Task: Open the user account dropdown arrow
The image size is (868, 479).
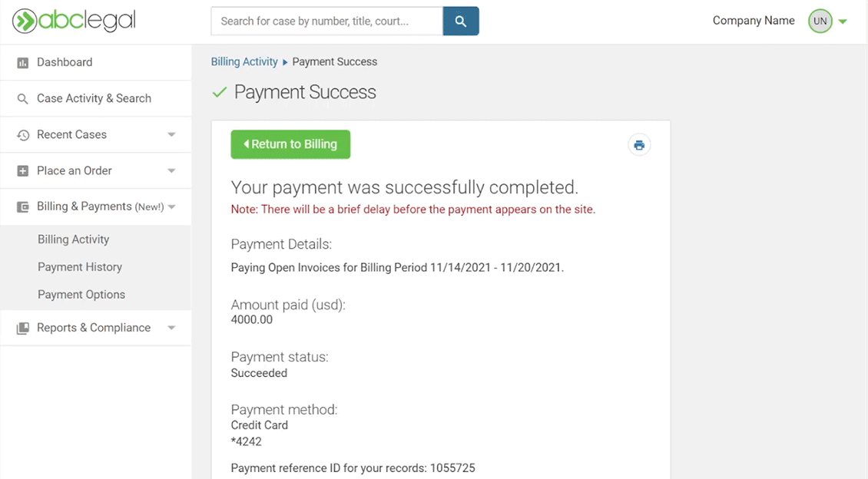Action: coord(843,21)
